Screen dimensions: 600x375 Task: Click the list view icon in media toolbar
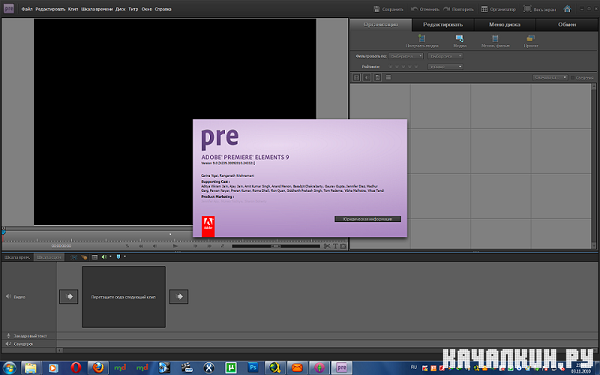point(388,78)
